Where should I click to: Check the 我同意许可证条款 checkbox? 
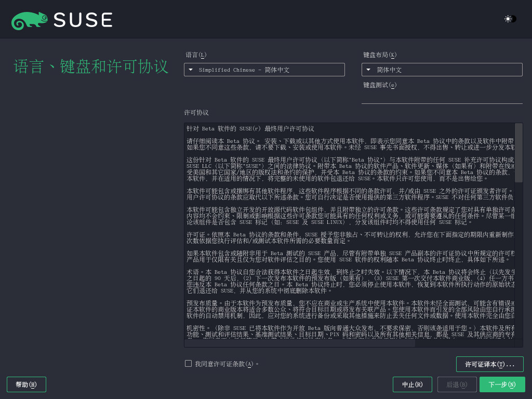click(x=188, y=363)
